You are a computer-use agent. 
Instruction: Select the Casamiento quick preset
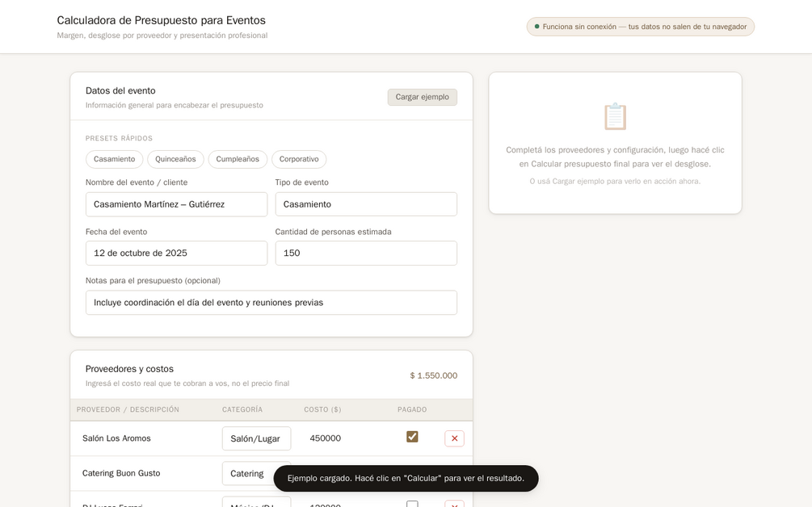click(115, 159)
